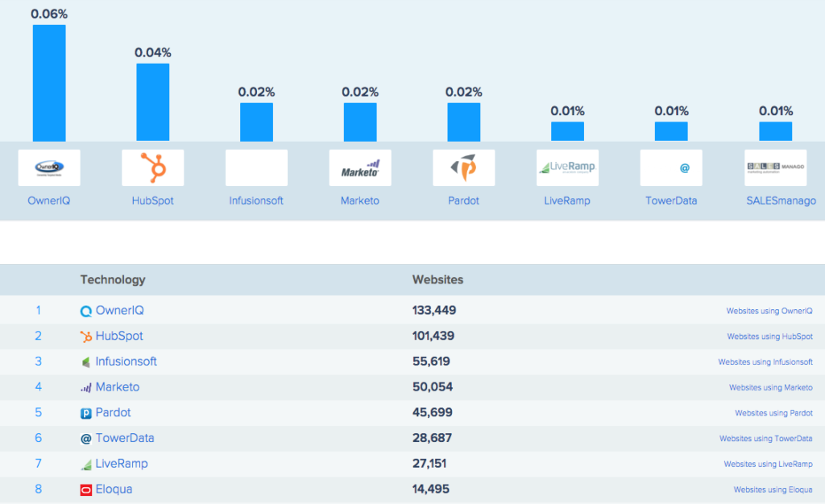Screen dimensions: 825x504
Task: Click the website count 28,687
Action: point(432,438)
